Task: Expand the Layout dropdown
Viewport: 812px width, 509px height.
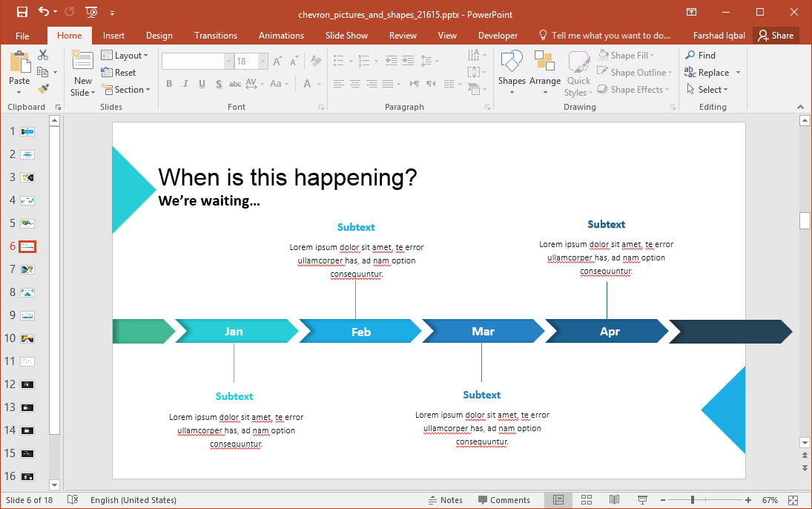Action: (x=125, y=56)
